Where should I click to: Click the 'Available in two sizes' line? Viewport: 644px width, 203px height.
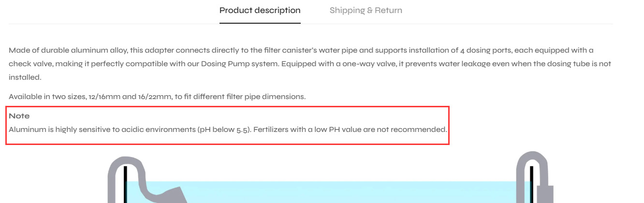(157, 96)
